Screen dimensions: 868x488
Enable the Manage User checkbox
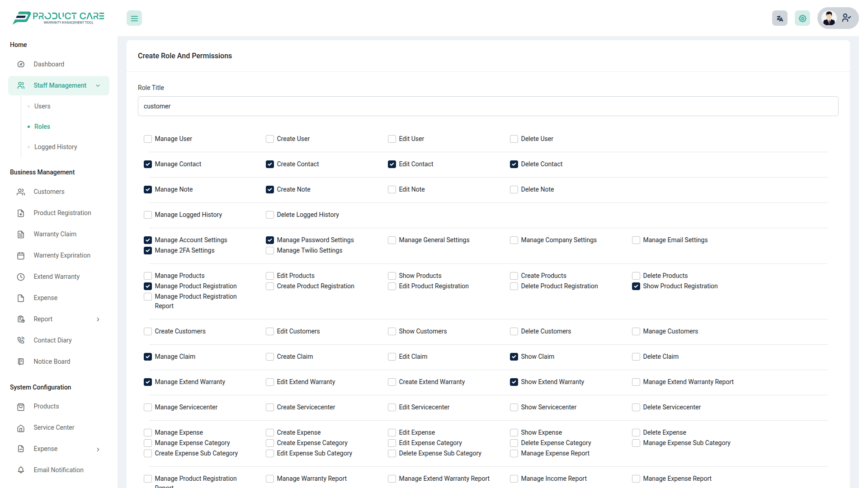(148, 139)
